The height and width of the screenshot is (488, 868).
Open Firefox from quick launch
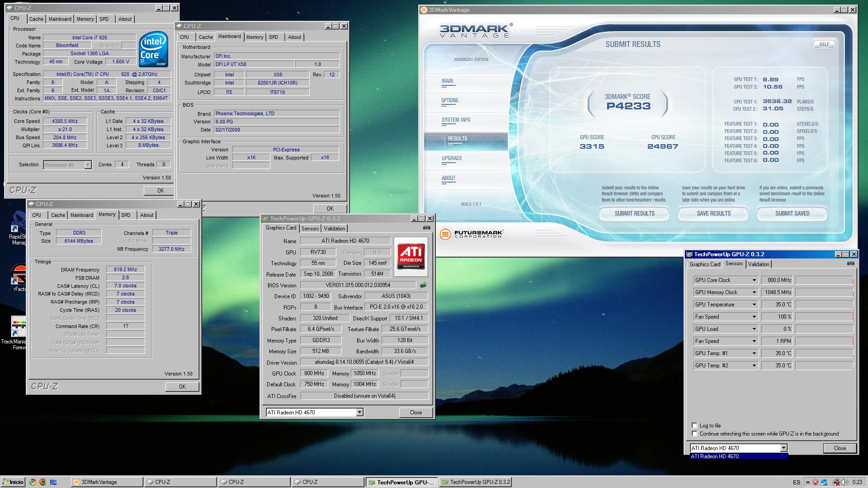(43, 482)
